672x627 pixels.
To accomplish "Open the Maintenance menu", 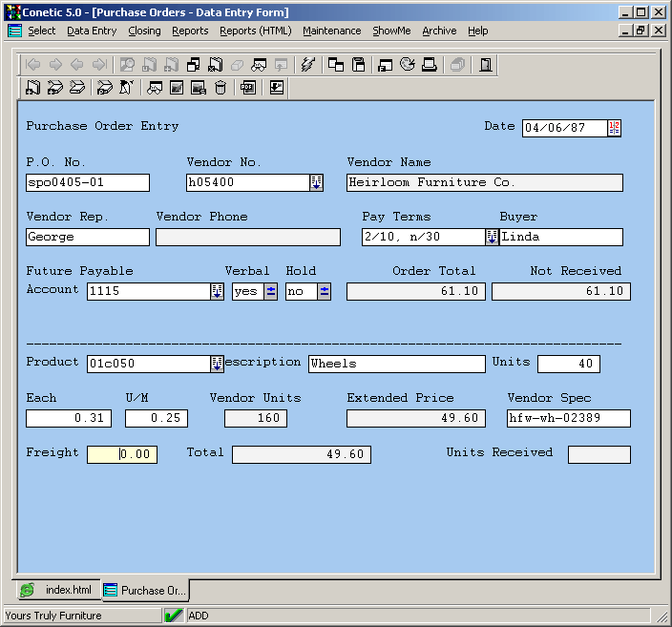I will coord(331,31).
